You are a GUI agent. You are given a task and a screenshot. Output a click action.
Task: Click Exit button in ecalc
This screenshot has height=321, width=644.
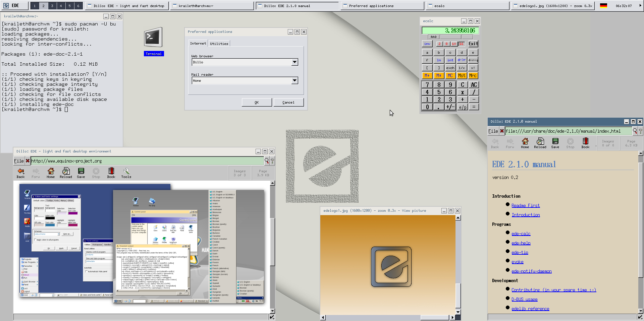473,44
